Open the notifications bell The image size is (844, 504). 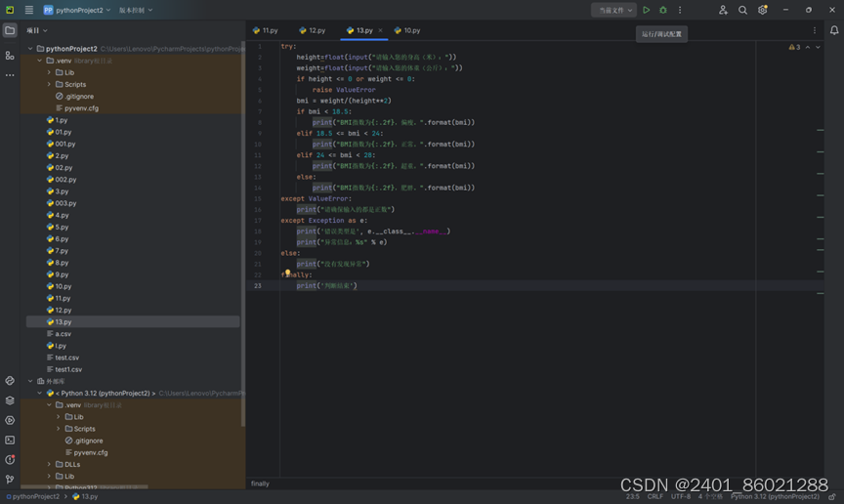click(834, 30)
